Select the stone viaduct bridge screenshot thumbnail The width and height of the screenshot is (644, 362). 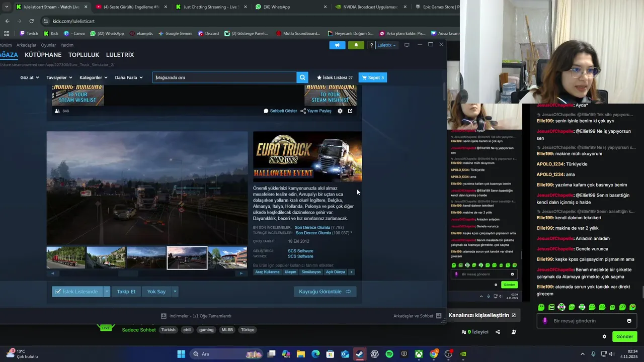[106, 257]
